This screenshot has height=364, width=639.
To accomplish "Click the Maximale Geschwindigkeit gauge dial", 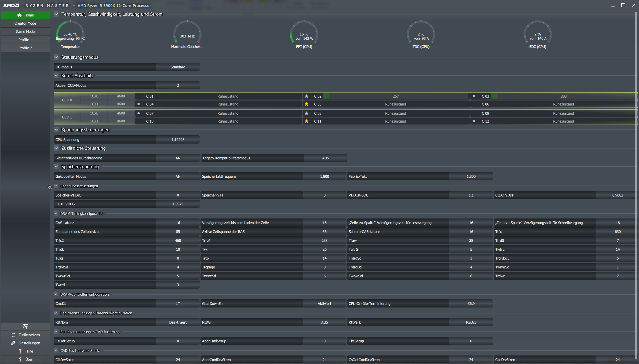I will (x=187, y=32).
